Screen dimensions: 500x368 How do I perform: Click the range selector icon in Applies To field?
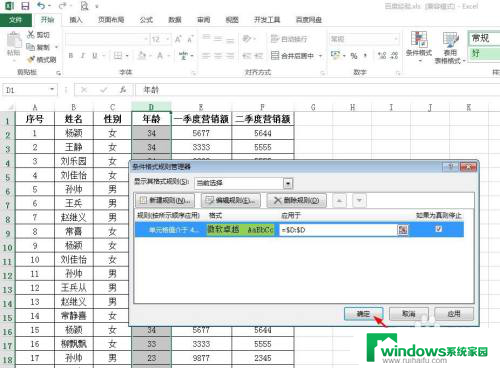tap(403, 230)
